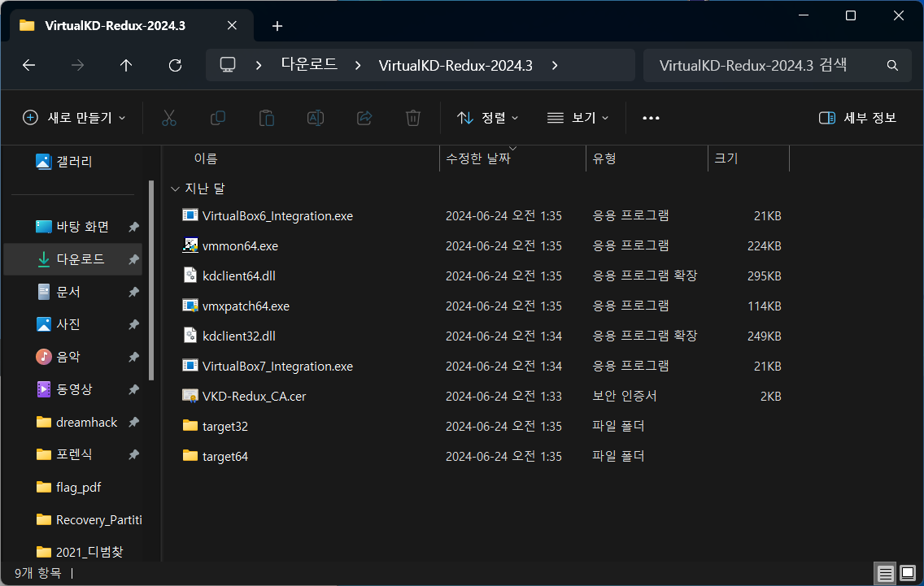Expand chevron after 다운로드 in address bar
The height and width of the screenshot is (586, 924).
point(358,65)
